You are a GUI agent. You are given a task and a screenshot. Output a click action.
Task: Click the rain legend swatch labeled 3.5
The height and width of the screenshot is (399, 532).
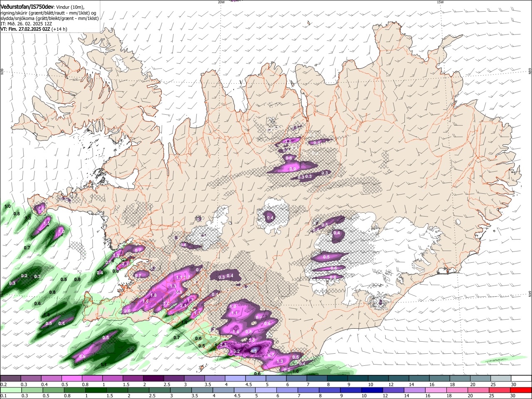pyautogui.click(x=202, y=390)
